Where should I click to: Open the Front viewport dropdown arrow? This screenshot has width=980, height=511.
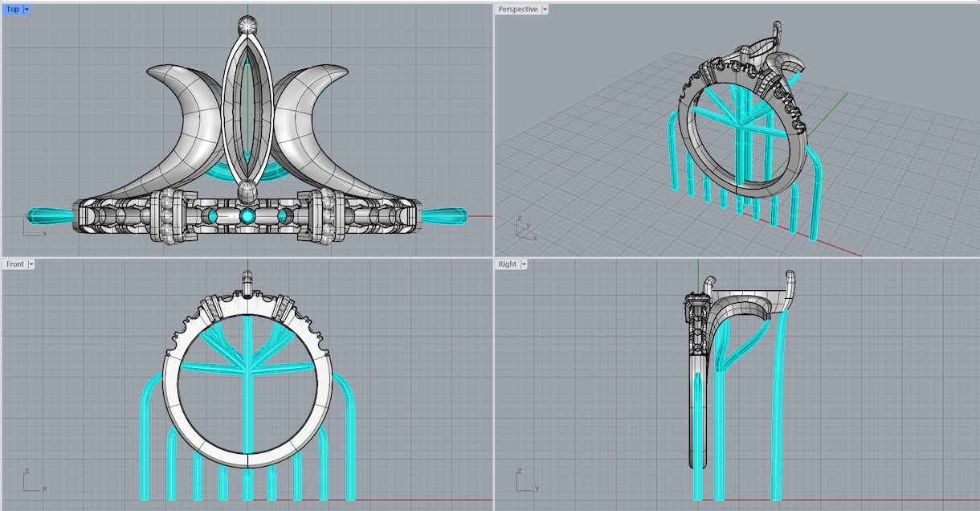pos(31,264)
